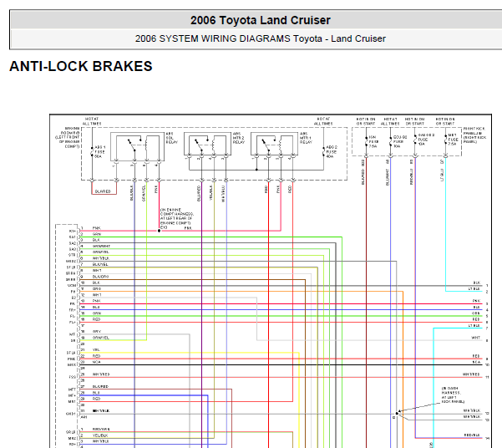Image resolution: width=502 pixels, height=448 pixels.
Task: Click the 'YEL/BLK' label at lower connector pin 2
Action: click(100, 435)
